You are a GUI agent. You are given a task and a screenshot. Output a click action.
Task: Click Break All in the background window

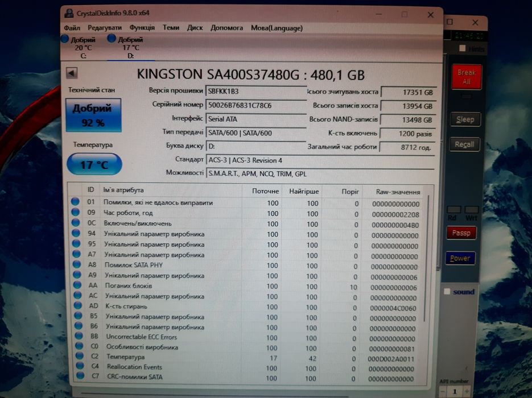467,77
